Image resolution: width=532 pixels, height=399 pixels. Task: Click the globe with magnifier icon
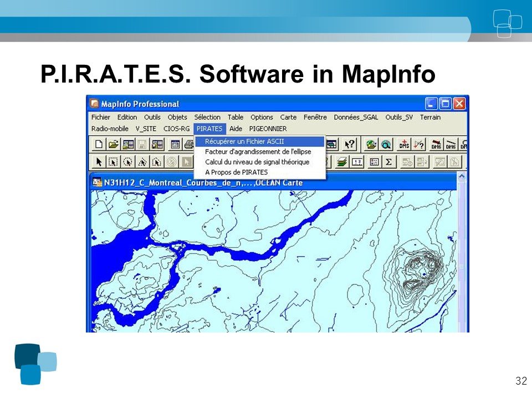386,145
